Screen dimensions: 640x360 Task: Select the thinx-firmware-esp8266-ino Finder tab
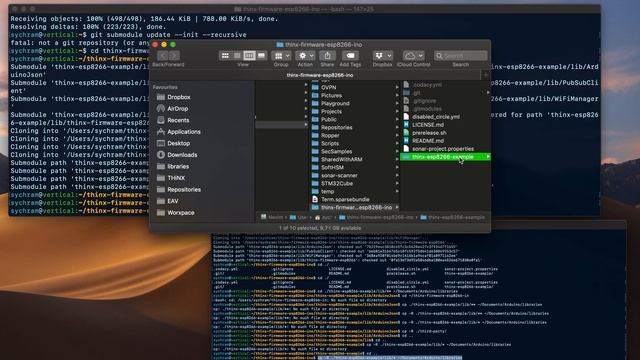320,75
